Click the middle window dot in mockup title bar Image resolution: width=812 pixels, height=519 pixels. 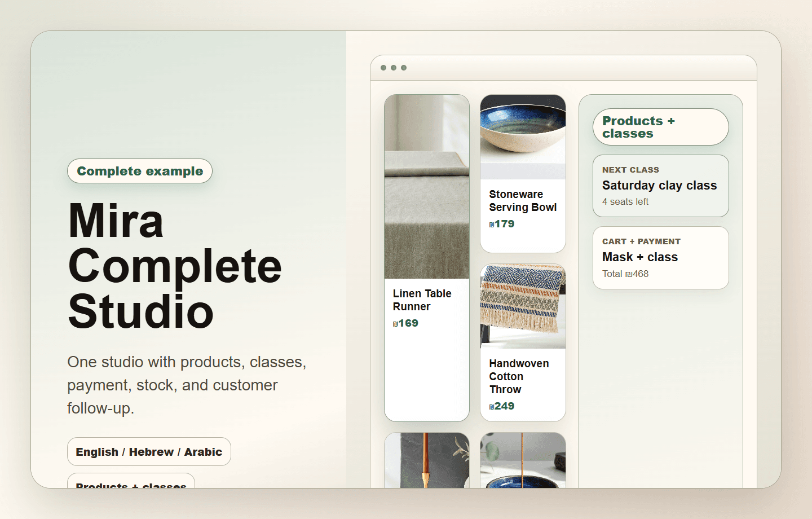[x=394, y=68]
